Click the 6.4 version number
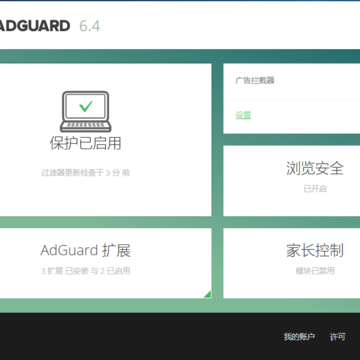 tap(90, 26)
